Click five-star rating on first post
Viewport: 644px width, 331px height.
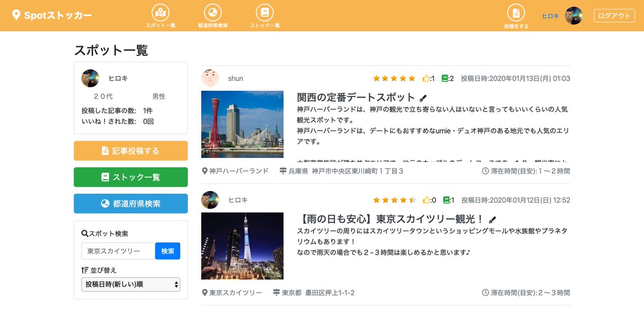394,78
